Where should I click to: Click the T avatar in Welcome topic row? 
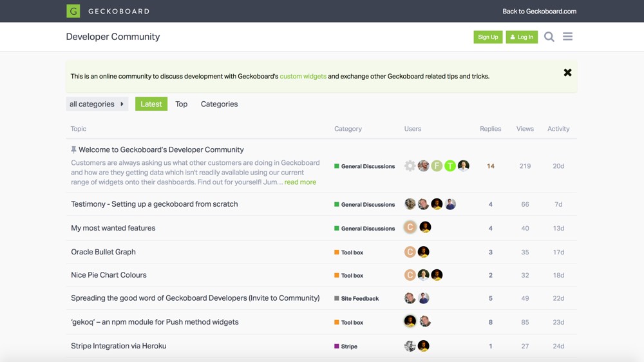click(450, 166)
